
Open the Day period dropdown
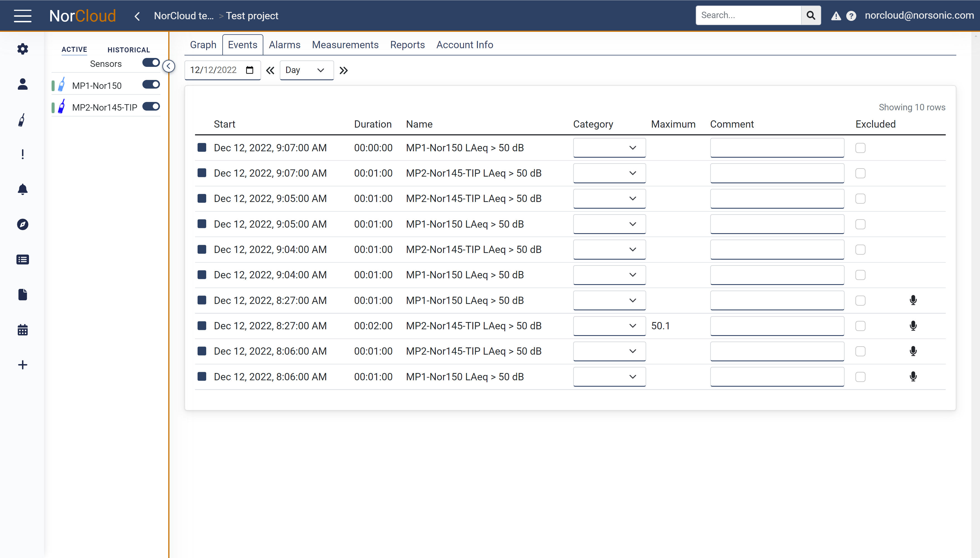307,70
